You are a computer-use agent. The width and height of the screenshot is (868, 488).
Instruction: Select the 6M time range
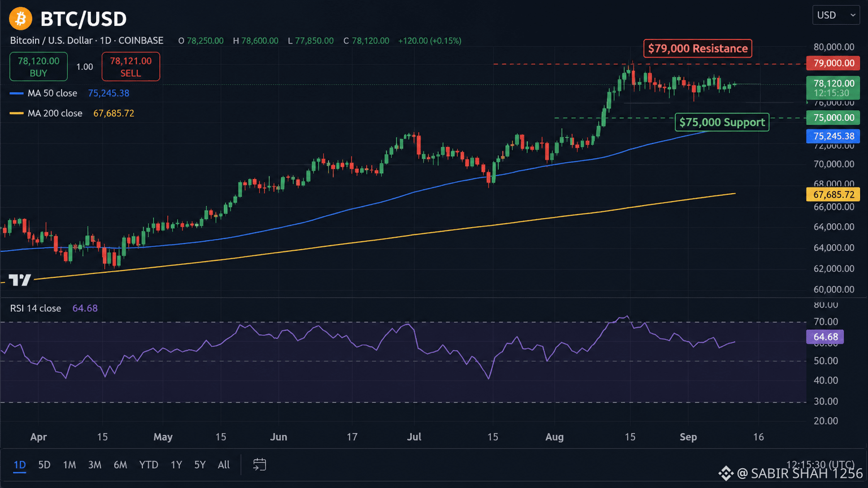[120, 465]
